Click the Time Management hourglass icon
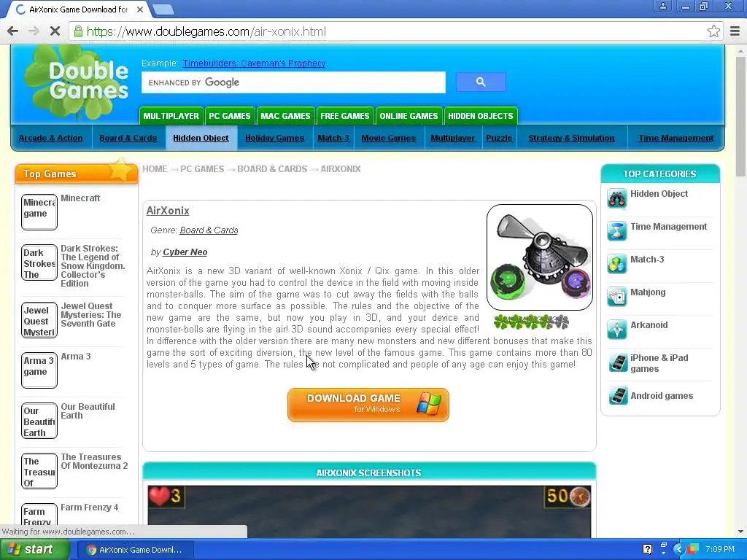Viewport: 747px width, 560px height. pos(617,231)
